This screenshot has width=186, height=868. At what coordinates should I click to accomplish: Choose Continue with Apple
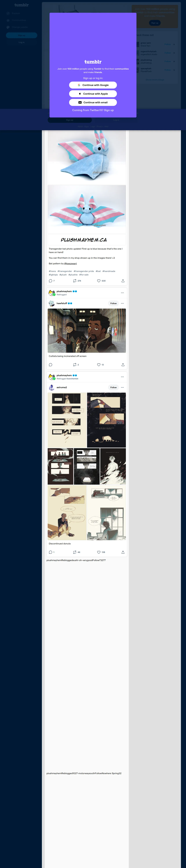pos(93,94)
